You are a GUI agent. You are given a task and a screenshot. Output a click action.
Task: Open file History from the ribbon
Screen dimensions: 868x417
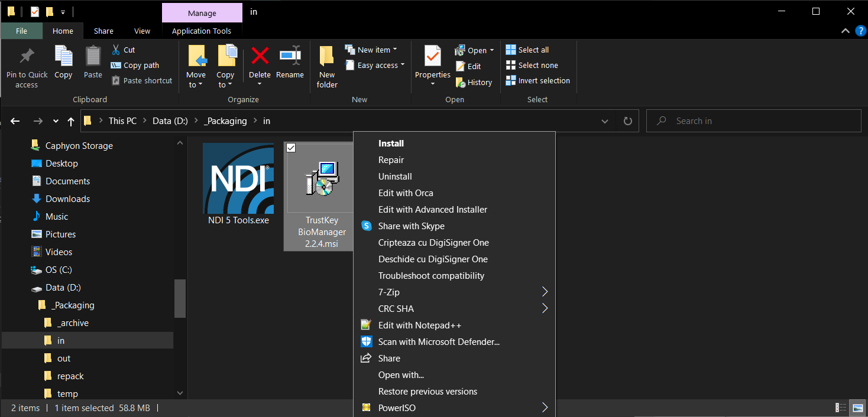coord(474,82)
